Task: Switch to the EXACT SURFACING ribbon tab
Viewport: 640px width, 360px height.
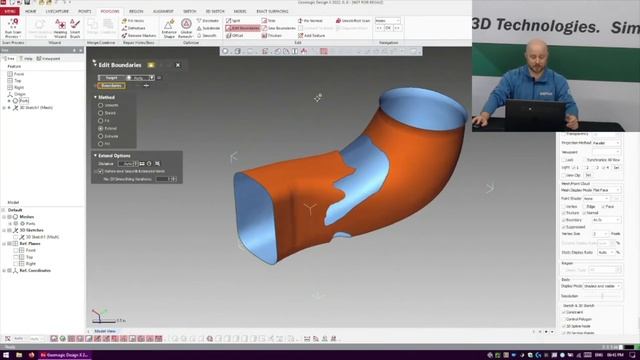Action: 272,11
